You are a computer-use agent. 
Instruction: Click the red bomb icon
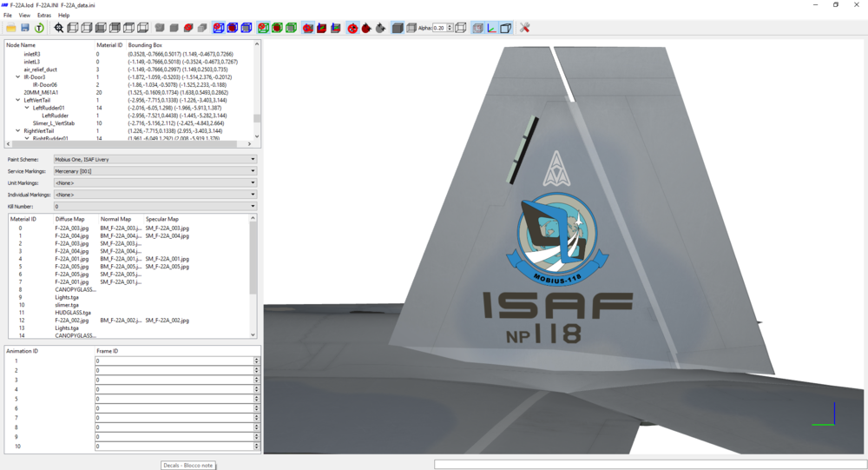pyautogui.click(x=366, y=28)
